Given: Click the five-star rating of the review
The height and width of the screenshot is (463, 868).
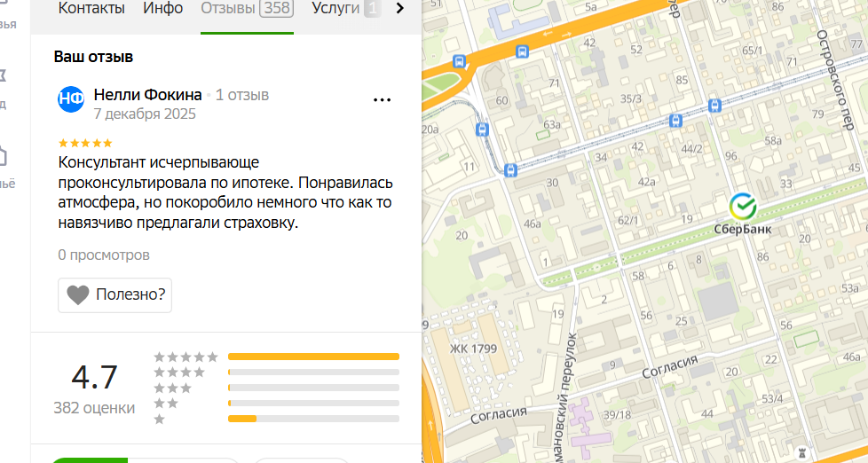Looking at the screenshot, I should pos(85,143).
